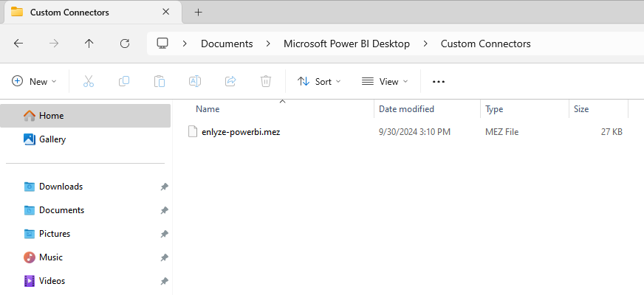Image resolution: width=644 pixels, height=295 pixels.
Task: Select the enlyze-powerbi.mez file
Action: click(x=241, y=132)
